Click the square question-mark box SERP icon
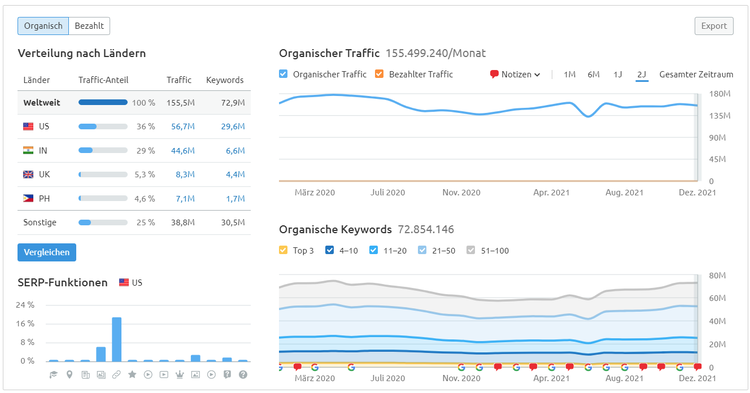 pyautogui.click(x=227, y=375)
